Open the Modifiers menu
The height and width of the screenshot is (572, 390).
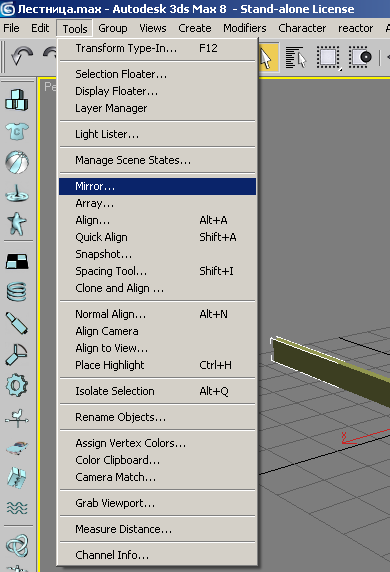[x=245, y=28]
